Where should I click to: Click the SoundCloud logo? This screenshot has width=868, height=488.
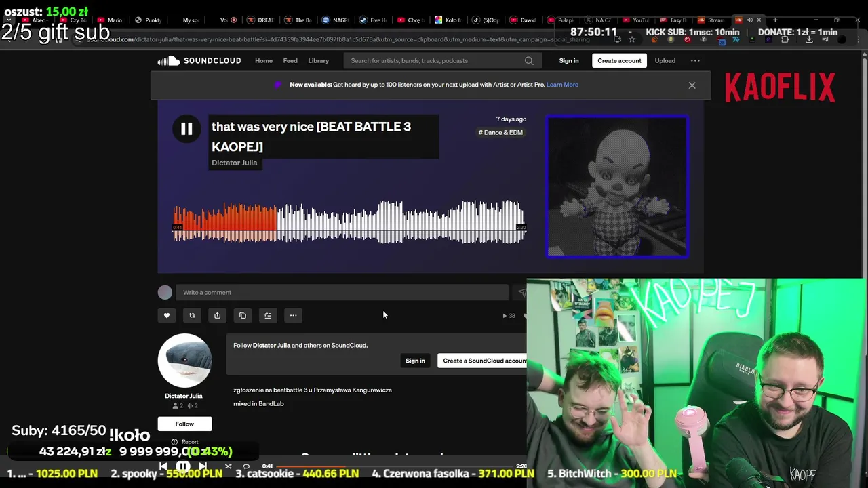pyautogui.click(x=199, y=60)
